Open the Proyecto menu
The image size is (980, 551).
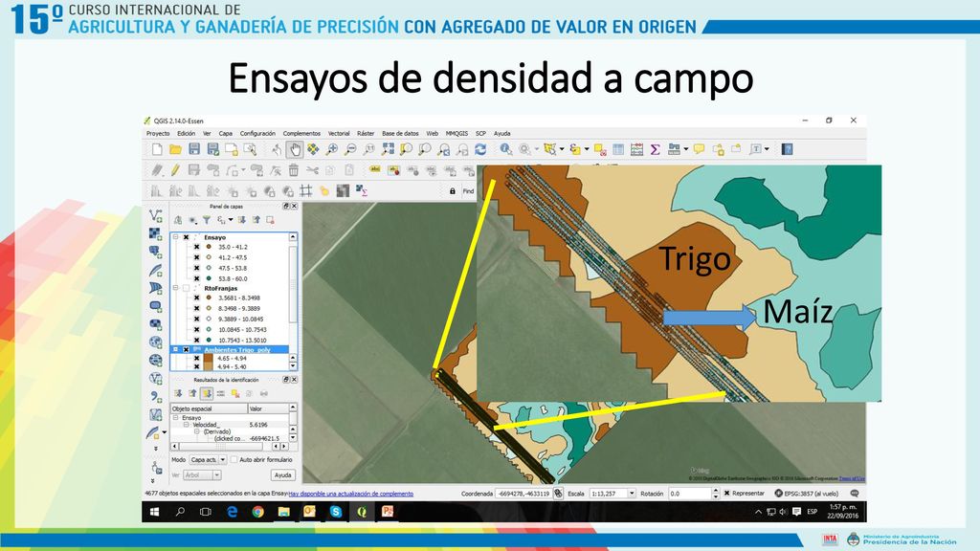click(x=158, y=134)
